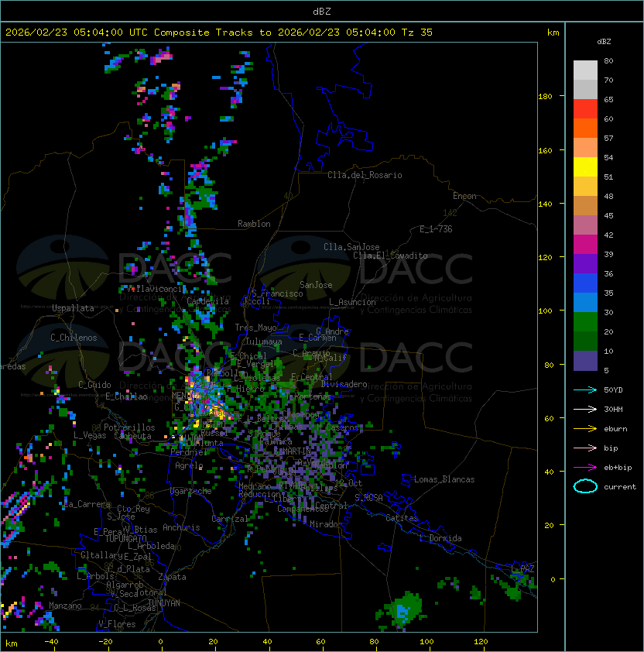Click the L_Vegas map label
The image size is (644, 652).
(x=90, y=435)
